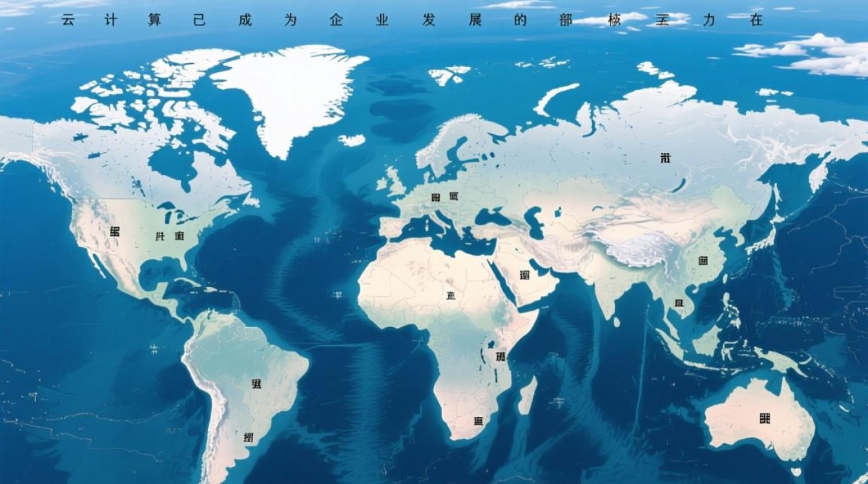Click the label in East Africa
The width and height of the screenshot is (868, 484).
[501, 356]
